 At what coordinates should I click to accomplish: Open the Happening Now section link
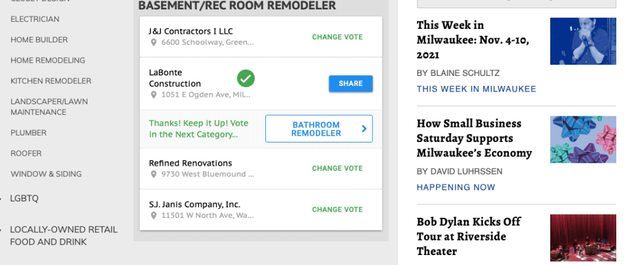455,187
